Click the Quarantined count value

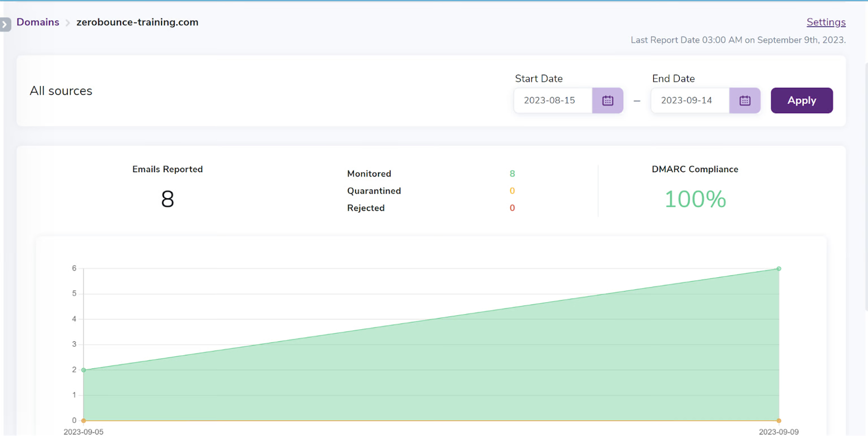(x=512, y=190)
